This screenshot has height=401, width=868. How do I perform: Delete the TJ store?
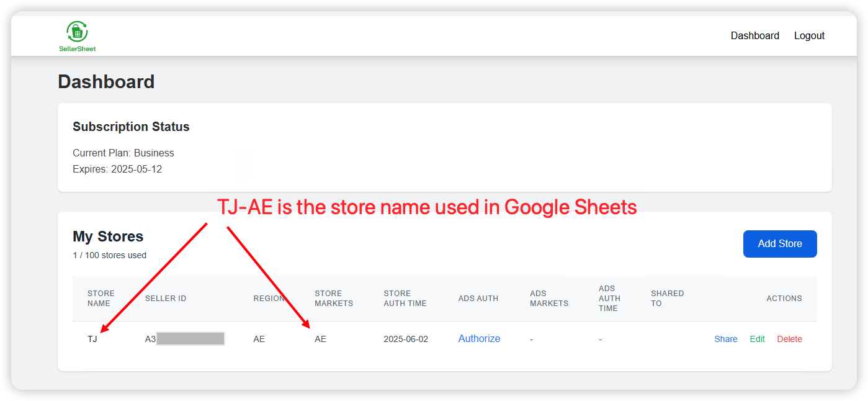point(789,339)
